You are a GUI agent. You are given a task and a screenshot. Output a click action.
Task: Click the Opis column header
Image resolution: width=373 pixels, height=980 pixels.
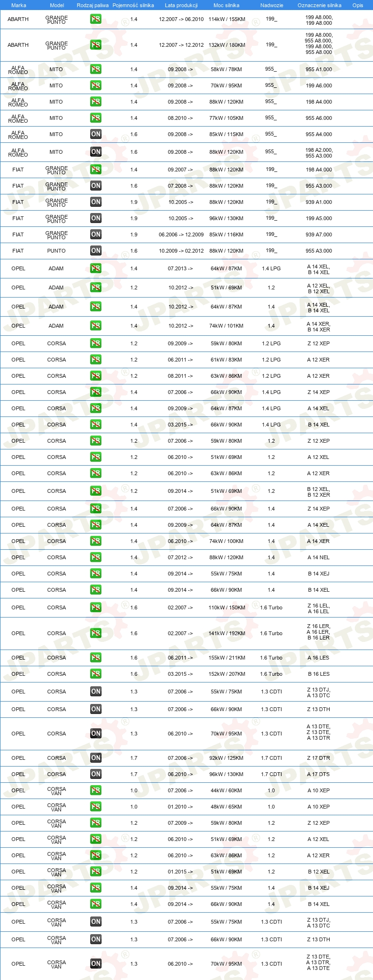pos(358,5)
